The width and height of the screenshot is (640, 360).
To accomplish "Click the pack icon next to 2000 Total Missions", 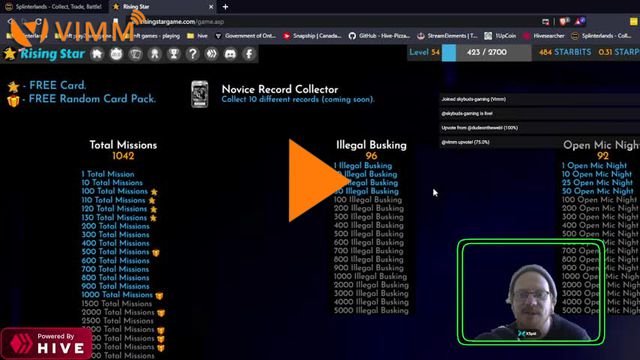I will click(161, 313).
